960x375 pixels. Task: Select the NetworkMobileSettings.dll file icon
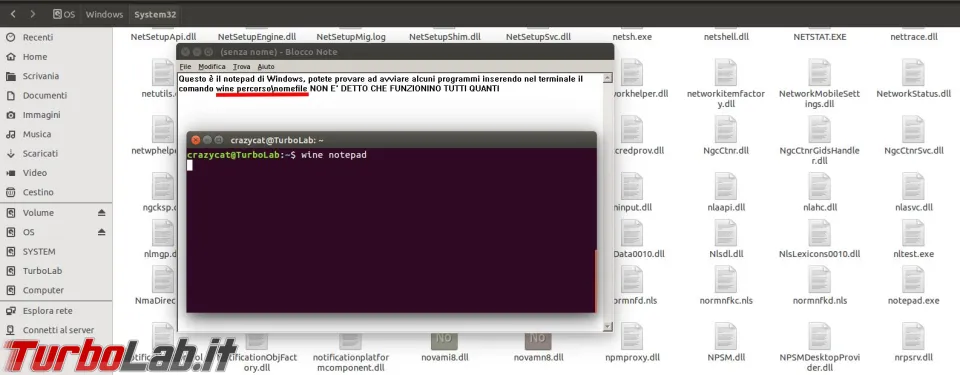[819, 72]
